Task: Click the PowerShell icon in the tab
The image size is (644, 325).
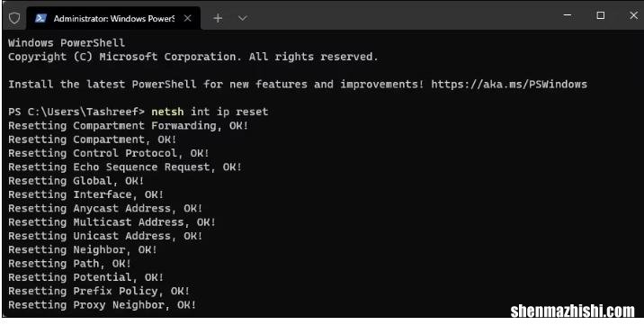Action: click(40, 18)
